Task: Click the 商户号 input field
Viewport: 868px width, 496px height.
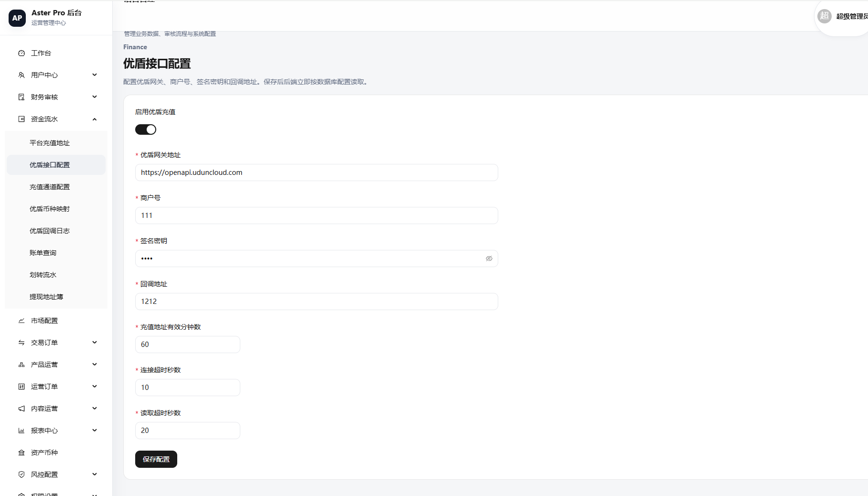Action: point(317,216)
